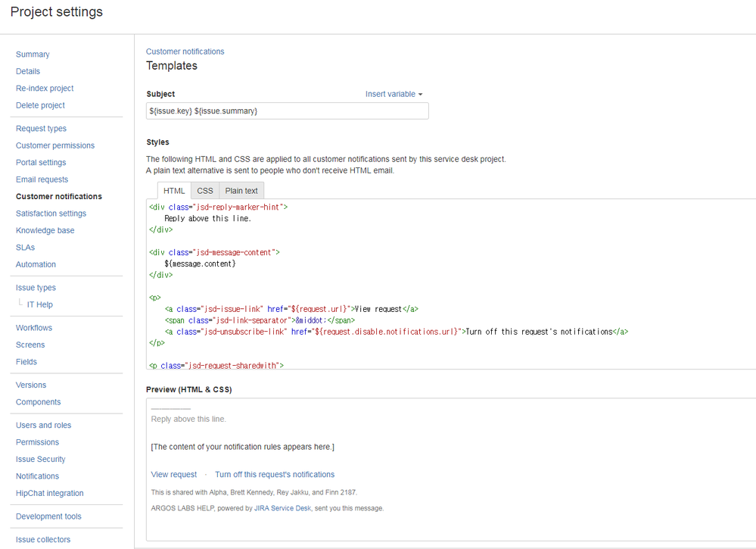Open Issue Security page

41,460
